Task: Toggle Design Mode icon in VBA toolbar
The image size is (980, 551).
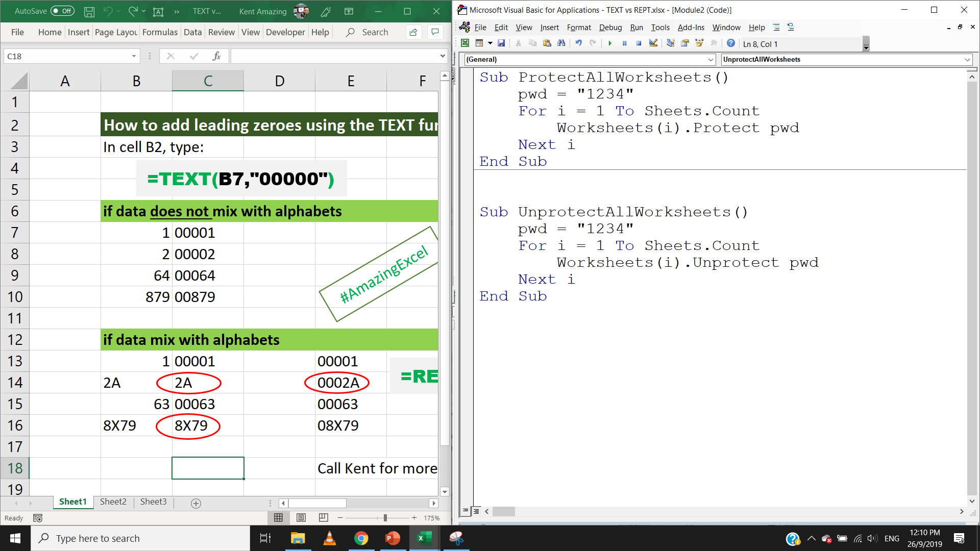Action: pos(653,43)
